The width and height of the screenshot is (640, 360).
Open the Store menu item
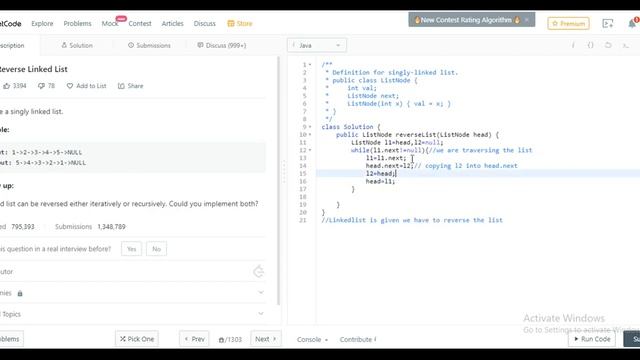pos(240,24)
